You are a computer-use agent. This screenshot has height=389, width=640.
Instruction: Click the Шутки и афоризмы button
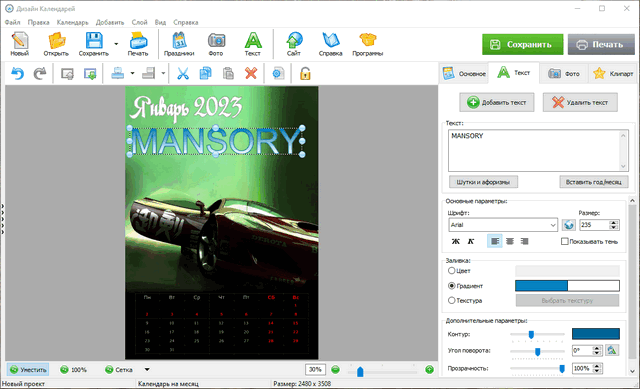point(483,182)
